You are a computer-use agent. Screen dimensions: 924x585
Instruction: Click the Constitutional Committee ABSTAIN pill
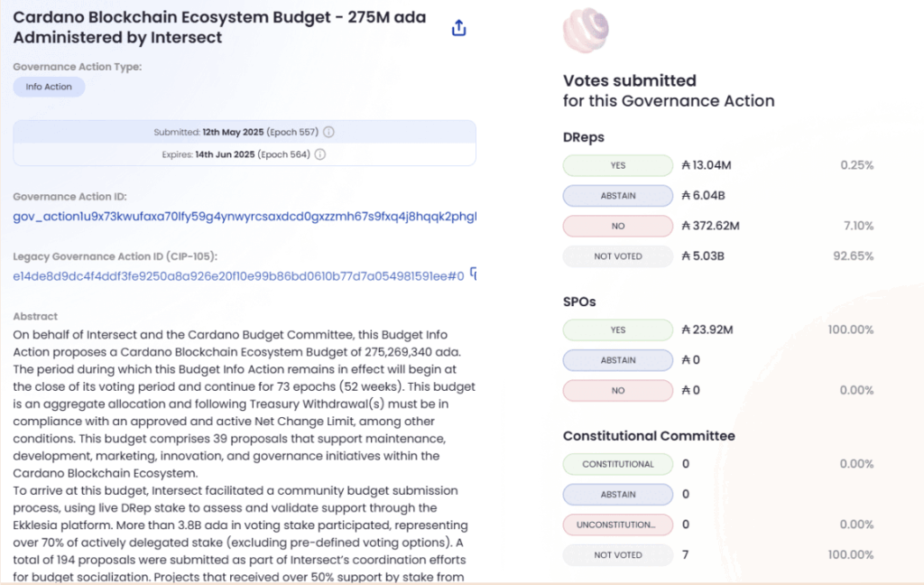click(617, 494)
